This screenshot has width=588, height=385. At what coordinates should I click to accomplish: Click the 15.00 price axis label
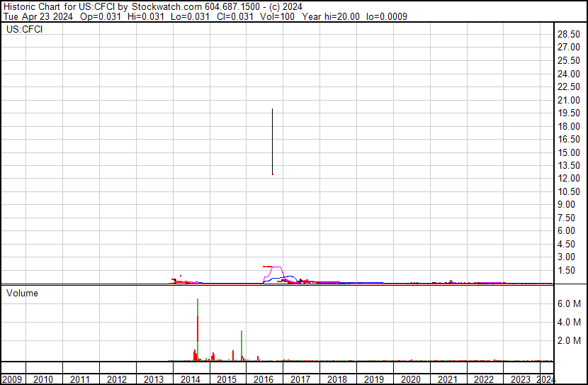[x=569, y=152]
